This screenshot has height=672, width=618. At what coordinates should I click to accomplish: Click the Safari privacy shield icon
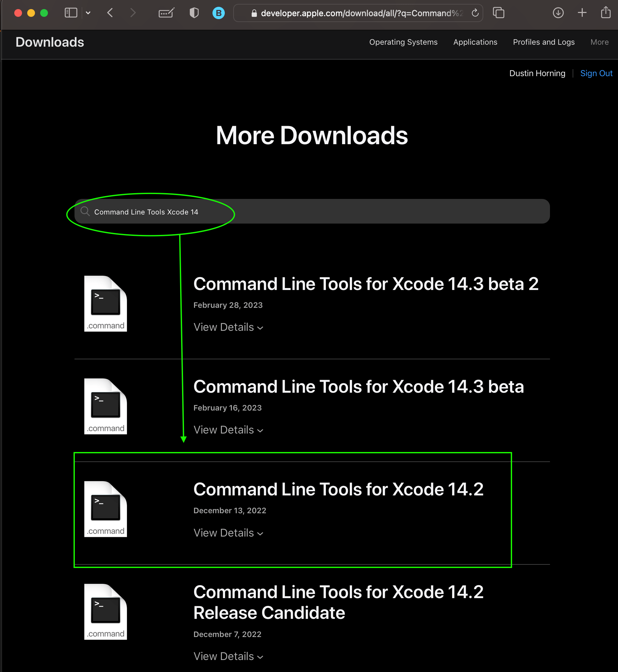pos(194,13)
